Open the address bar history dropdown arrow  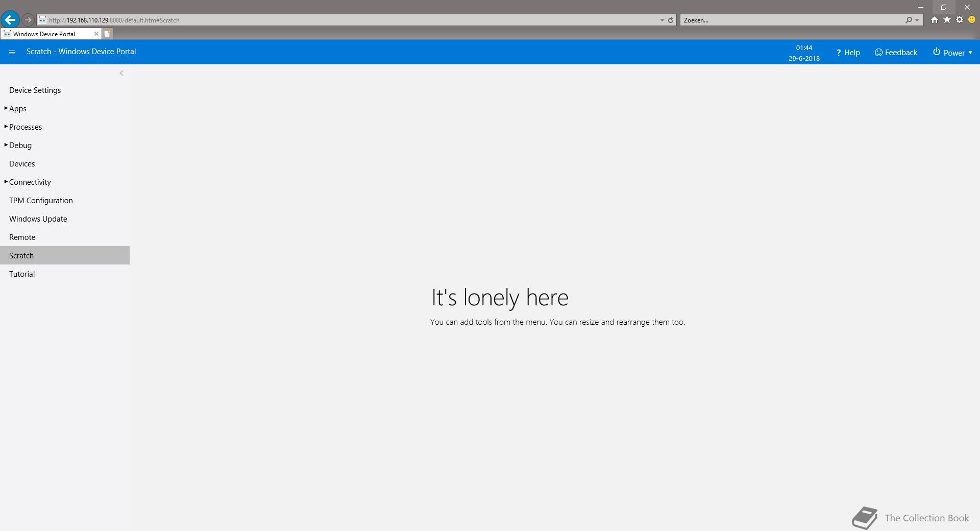[662, 20]
